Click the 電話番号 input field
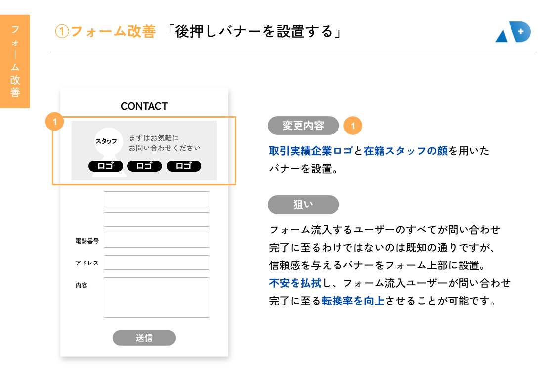The width and height of the screenshot is (554, 392). (x=156, y=241)
